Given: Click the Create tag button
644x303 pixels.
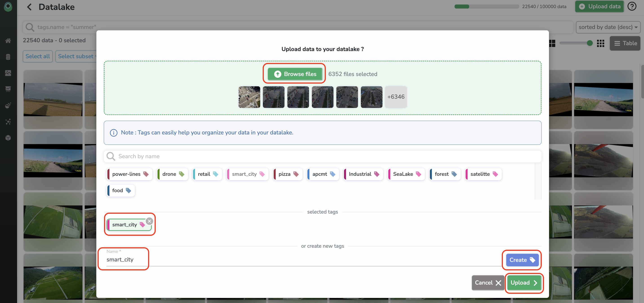Looking at the screenshot, I should tap(522, 260).
